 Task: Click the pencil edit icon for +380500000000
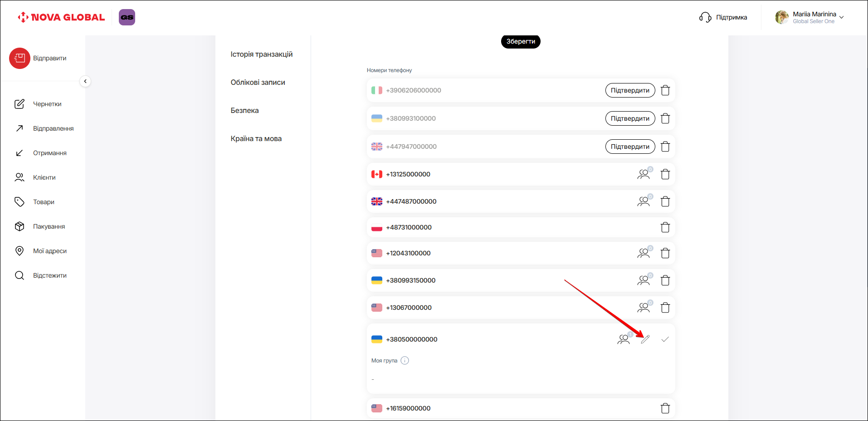pos(645,339)
